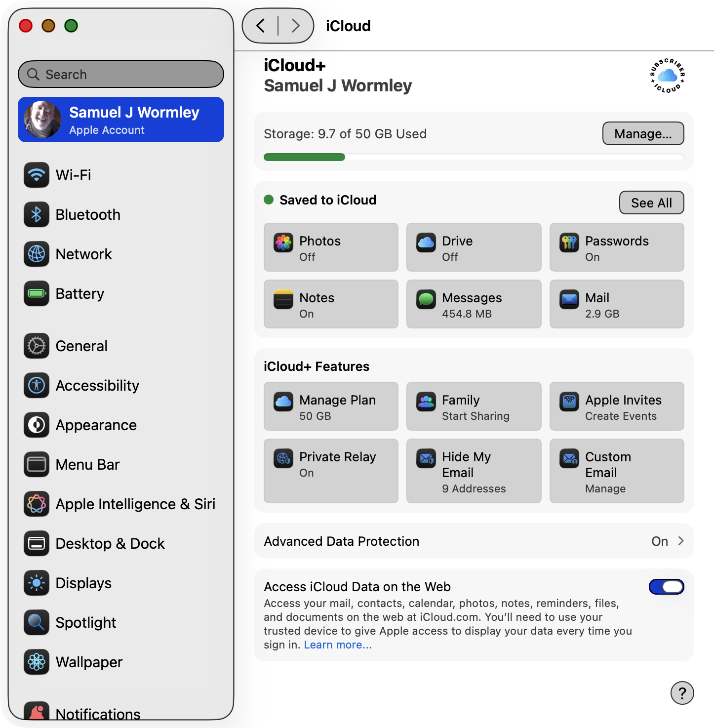Open Apple Intelligence & Siri settings

(x=135, y=504)
